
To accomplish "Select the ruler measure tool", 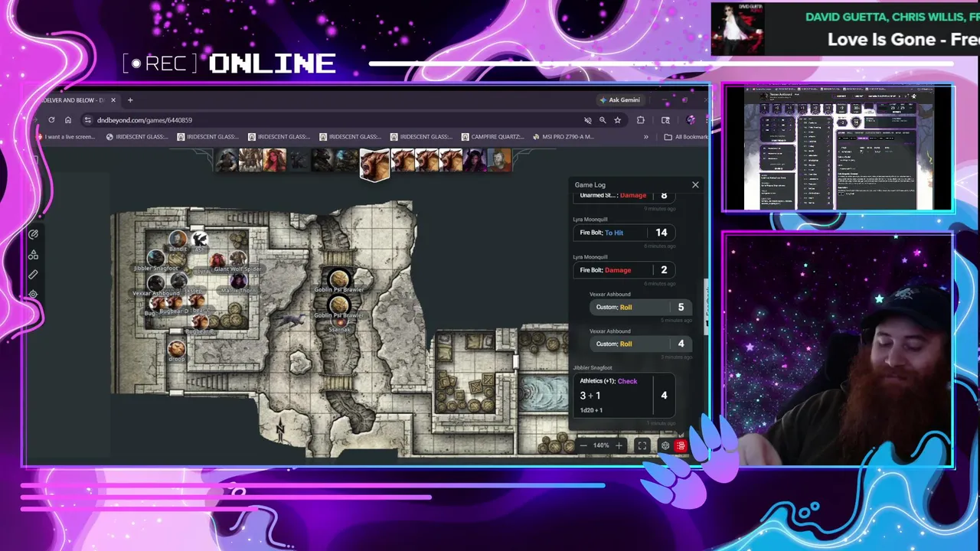I will (33, 274).
